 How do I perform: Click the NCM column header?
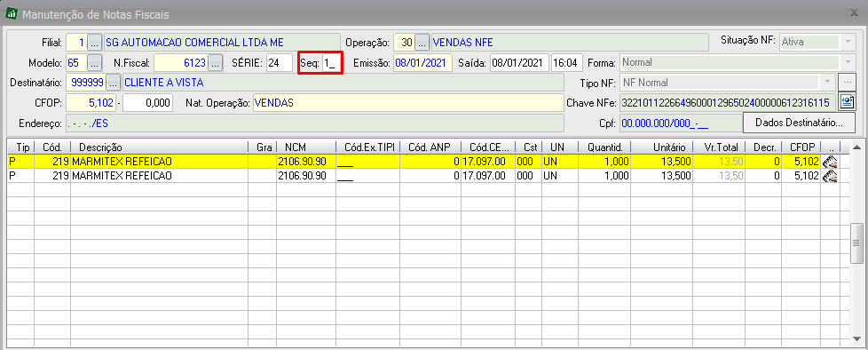tap(306, 147)
